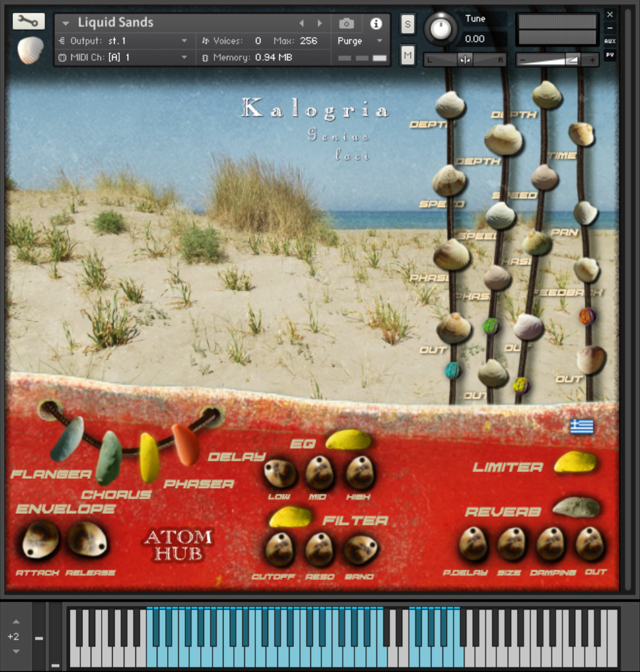Shift keyboard octave up with the arrow
The image size is (640, 672).
tap(16, 621)
